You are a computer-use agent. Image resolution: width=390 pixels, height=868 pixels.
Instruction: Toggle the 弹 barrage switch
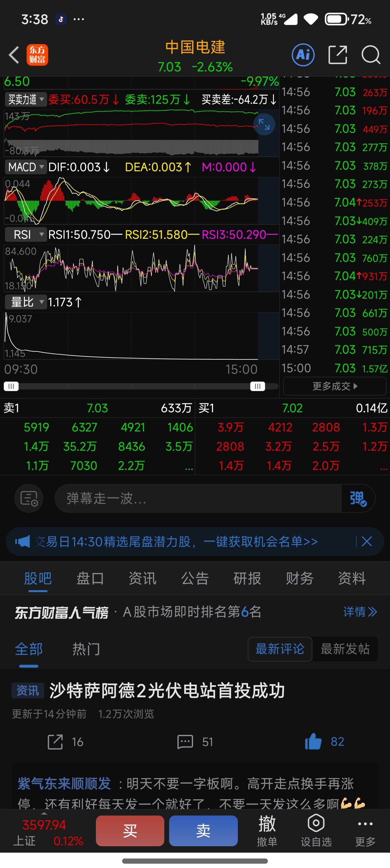click(x=358, y=498)
